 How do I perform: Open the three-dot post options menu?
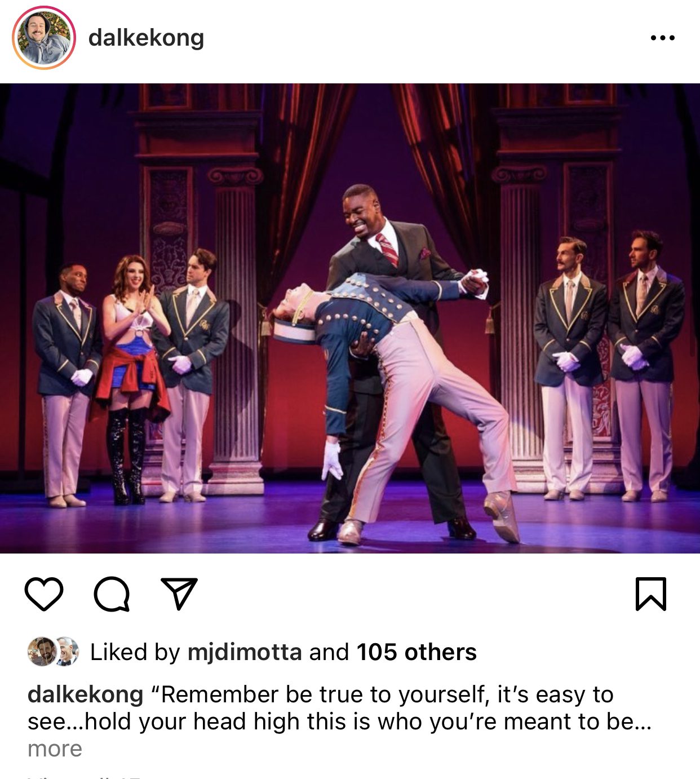(662, 38)
